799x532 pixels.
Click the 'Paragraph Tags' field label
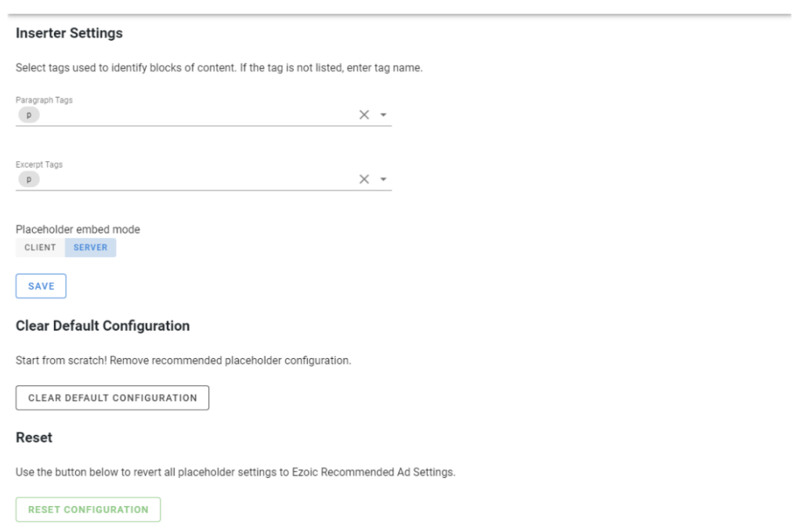click(44, 100)
